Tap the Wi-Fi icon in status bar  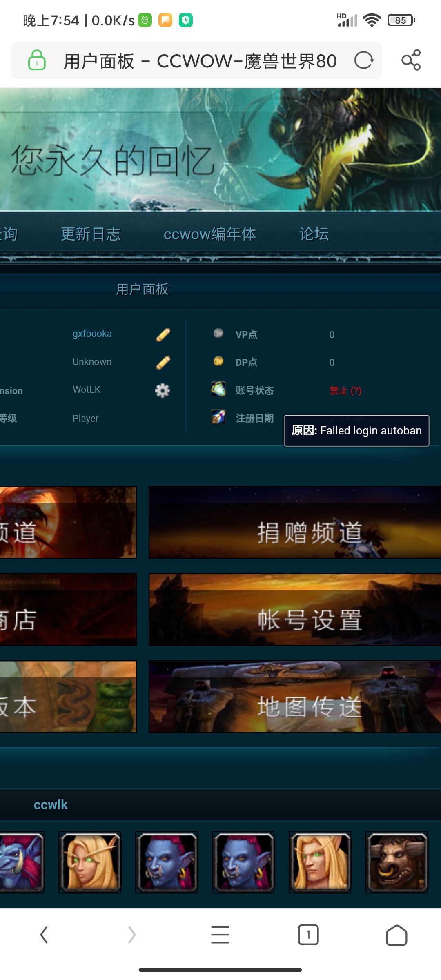372,20
